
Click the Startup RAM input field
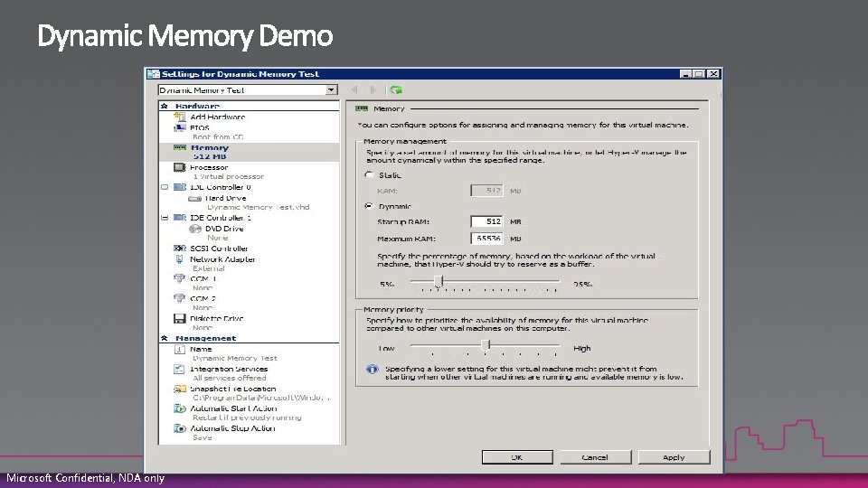click(486, 221)
